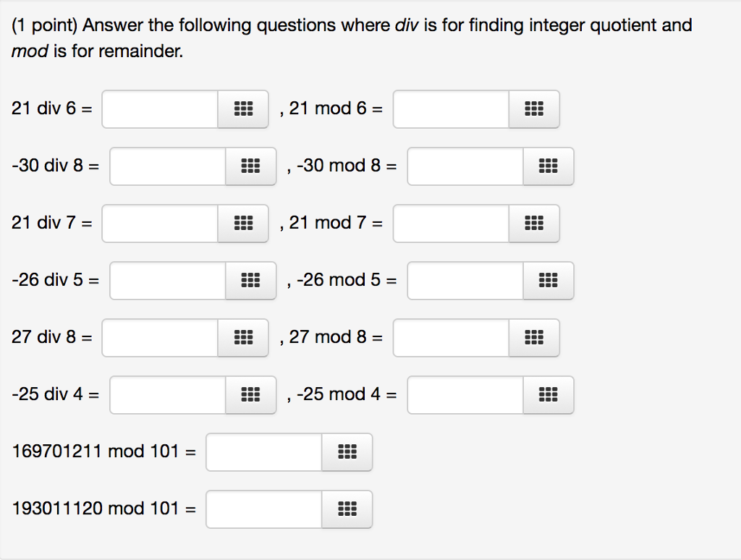
Task: Open equation editor for 27 mod 8
Action: coord(534,337)
